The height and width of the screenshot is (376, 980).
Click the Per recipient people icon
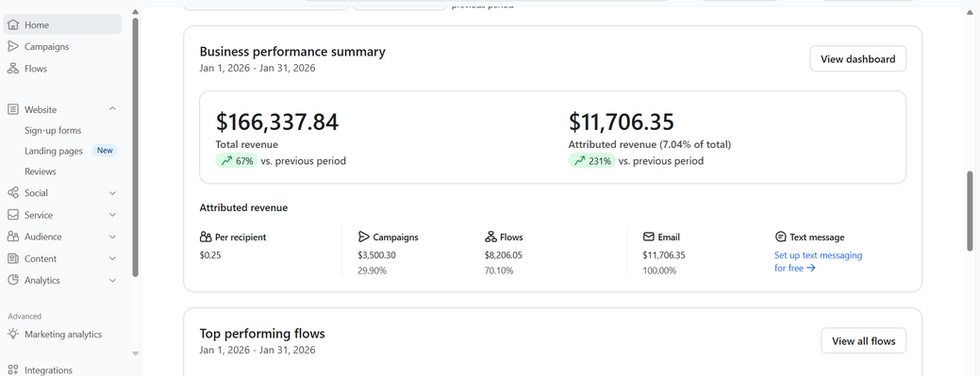[206, 237]
